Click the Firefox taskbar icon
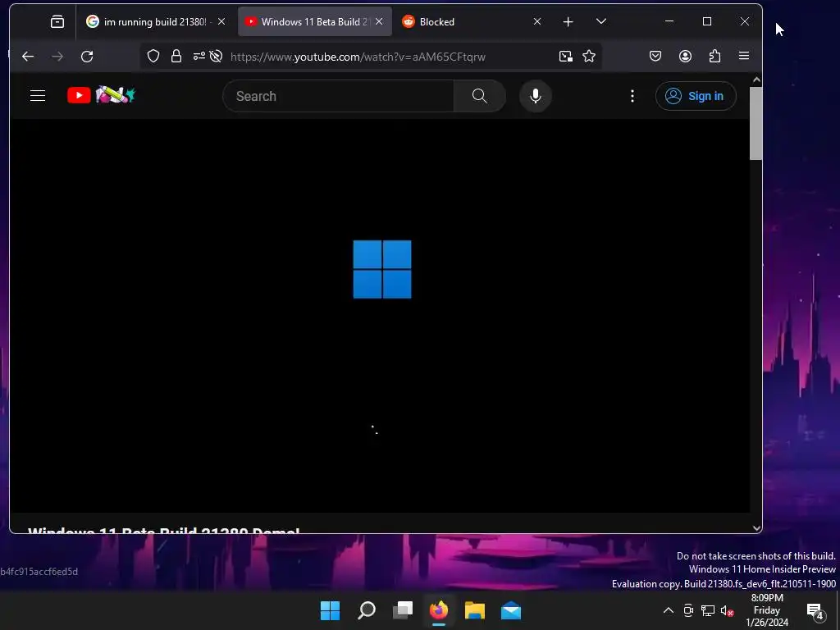This screenshot has width=840, height=630. point(439,610)
